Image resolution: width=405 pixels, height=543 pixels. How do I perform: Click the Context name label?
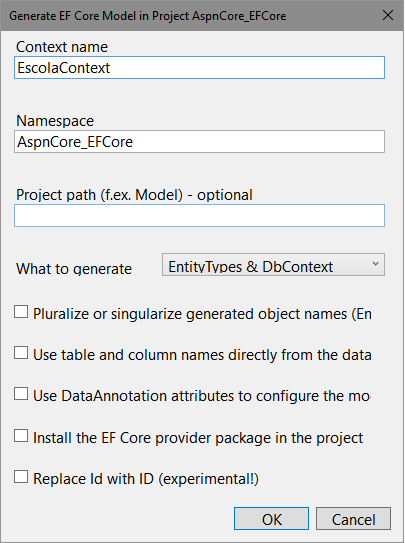(x=62, y=47)
